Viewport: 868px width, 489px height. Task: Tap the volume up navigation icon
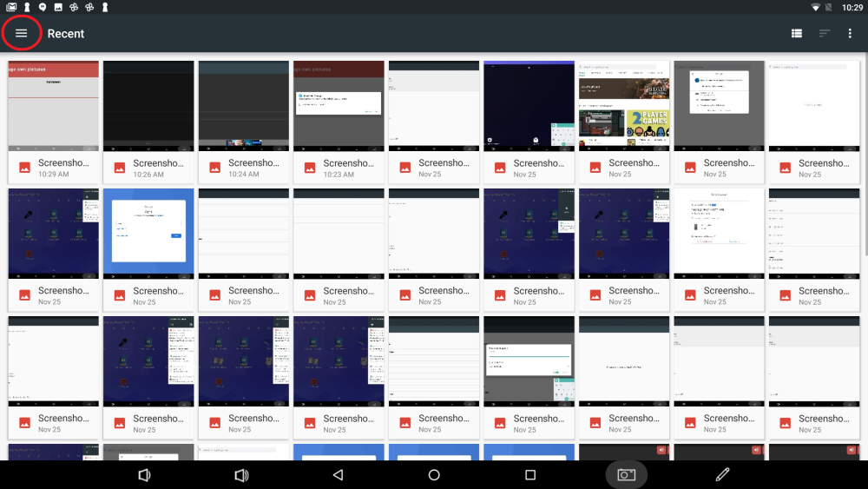pyautogui.click(x=242, y=474)
